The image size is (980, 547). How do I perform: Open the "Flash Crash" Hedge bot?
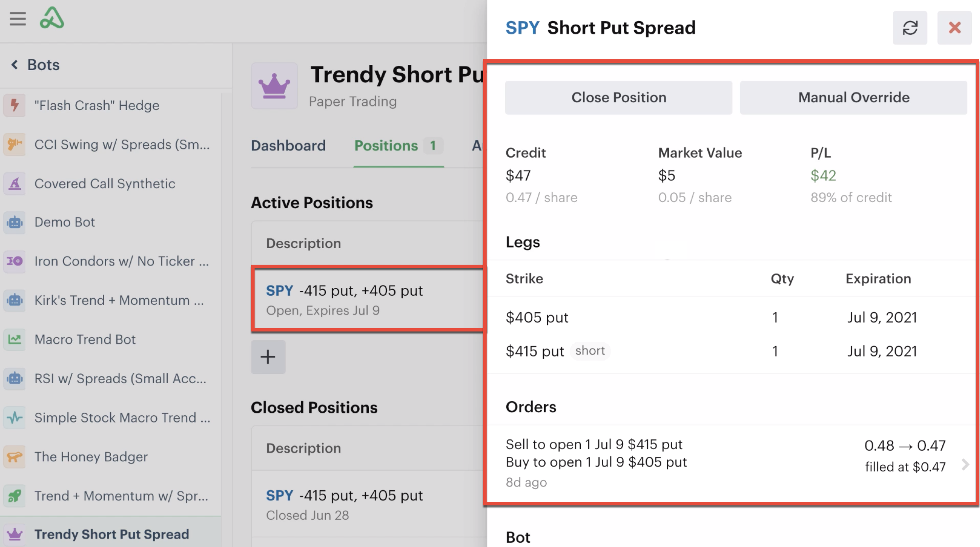pyautogui.click(x=97, y=105)
